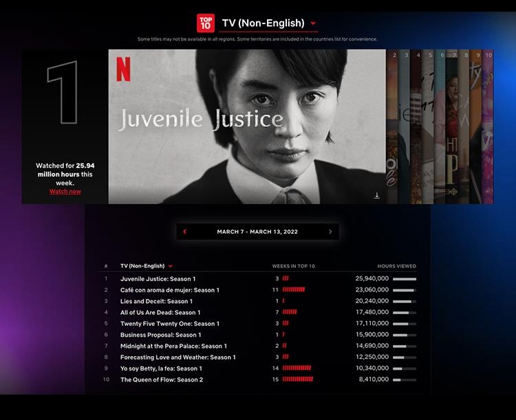516x420 pixels.
Task: Click the Netflix N logo on banner
Action: pyautogui.click(x=123, y=69)
